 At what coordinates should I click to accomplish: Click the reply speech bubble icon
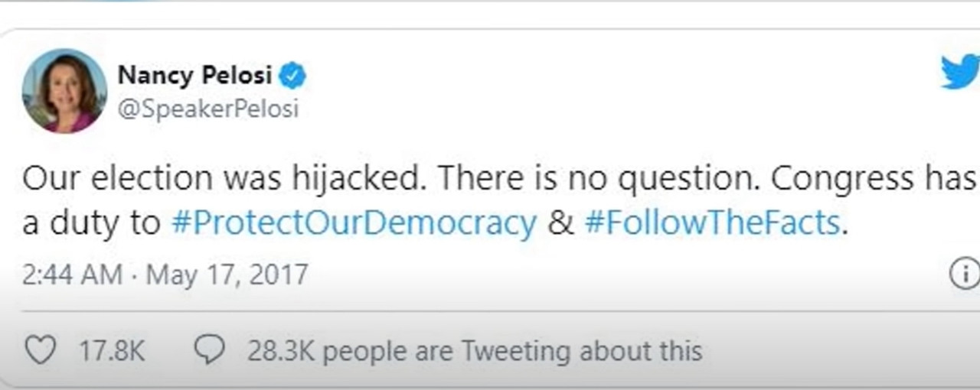point(209,351)
